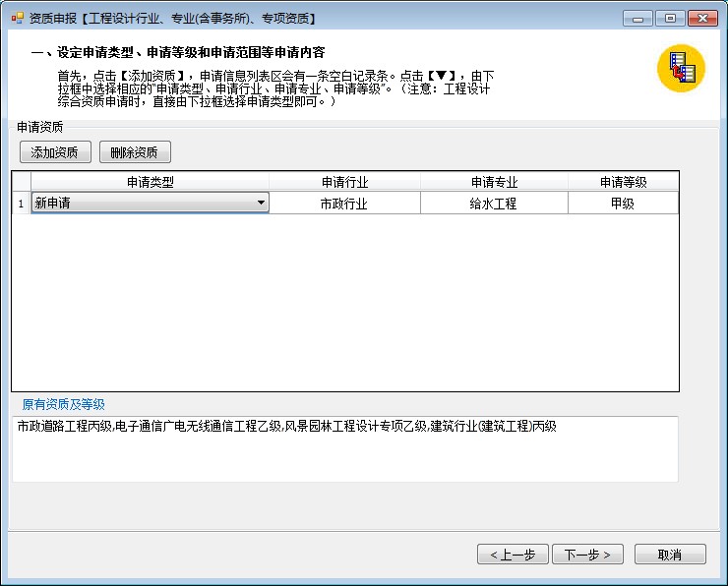Click the 甲级 grade cell

(623, 204)
